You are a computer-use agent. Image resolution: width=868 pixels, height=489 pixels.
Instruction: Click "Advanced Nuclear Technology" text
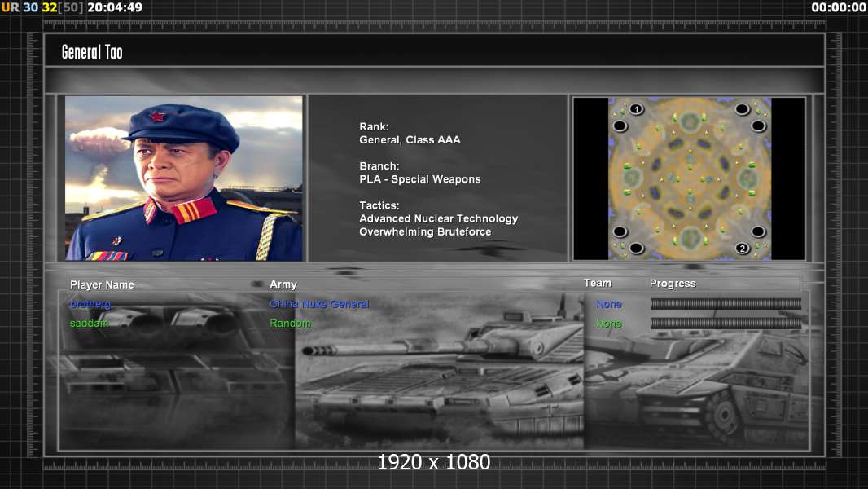438,218
